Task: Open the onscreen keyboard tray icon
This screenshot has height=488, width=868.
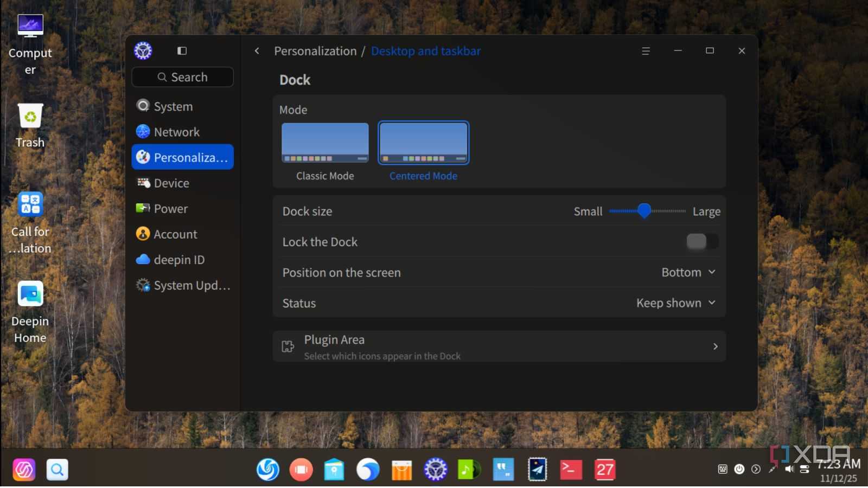Action: pos(723,470)
